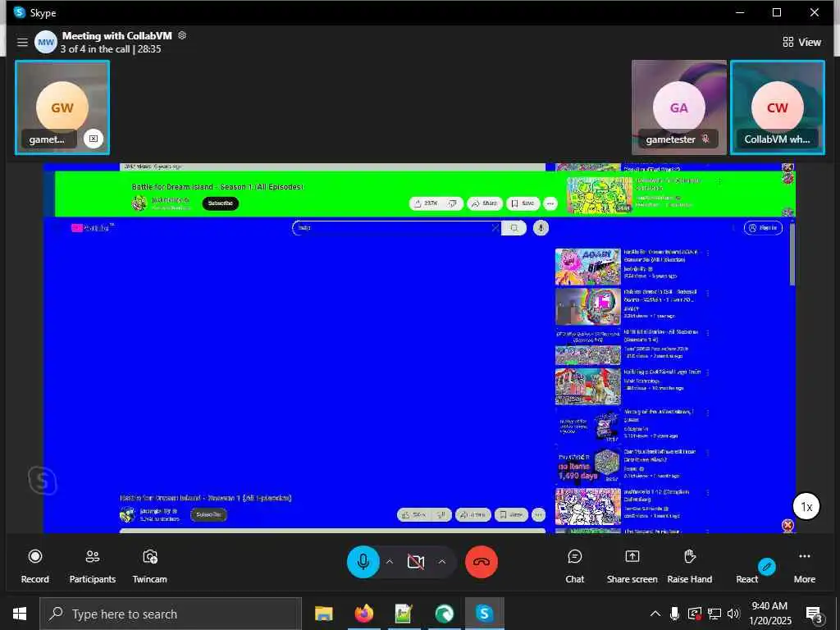Viewport: 840px width, 630px height.
Task: Click the BFDI Again recommended video thumbnail
Action: tap(587, 267)
